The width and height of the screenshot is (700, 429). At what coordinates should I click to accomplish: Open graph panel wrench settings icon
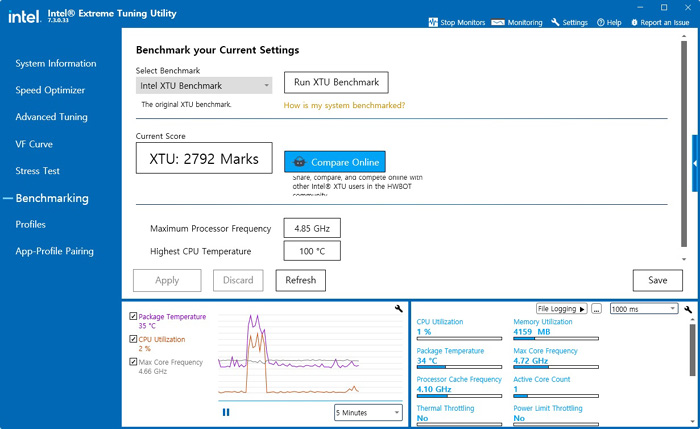click(399, 308)
